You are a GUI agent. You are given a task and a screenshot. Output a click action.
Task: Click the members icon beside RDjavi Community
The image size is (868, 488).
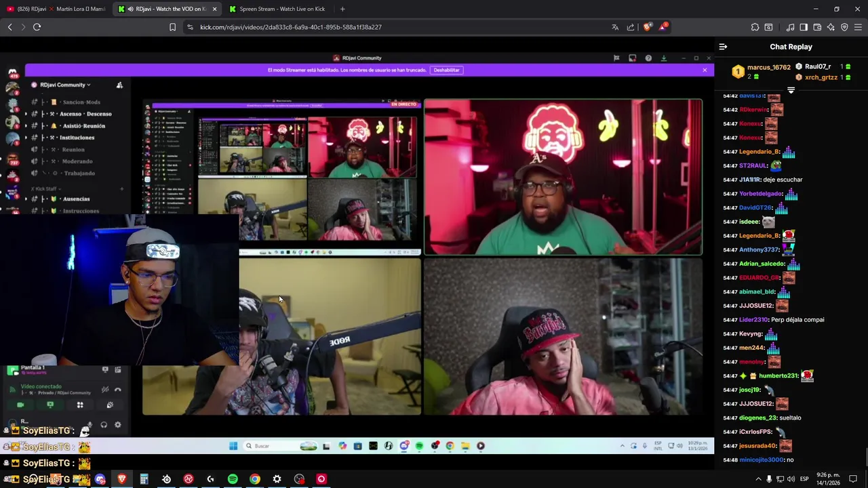(x=119, y=85)
